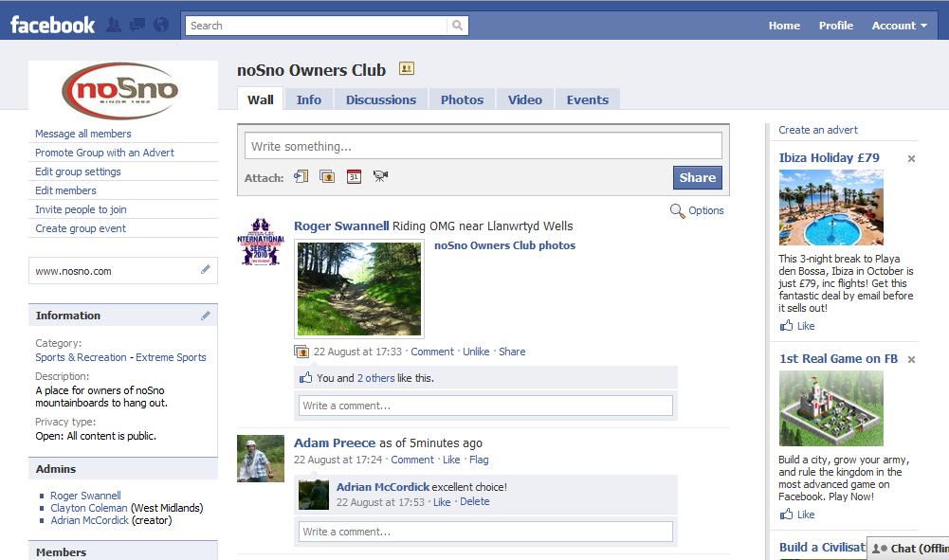Open Edit group settings

coord(78,172)
